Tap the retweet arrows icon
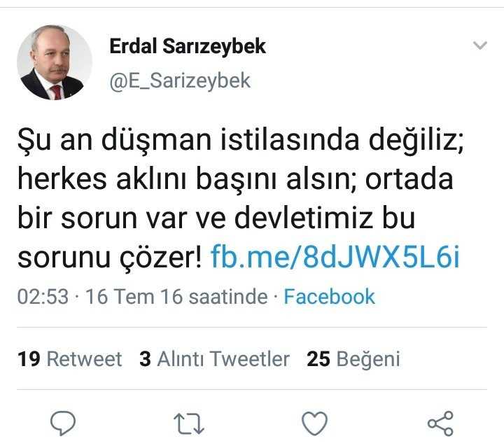Screen dimensions: 504x448 point(189,423)
